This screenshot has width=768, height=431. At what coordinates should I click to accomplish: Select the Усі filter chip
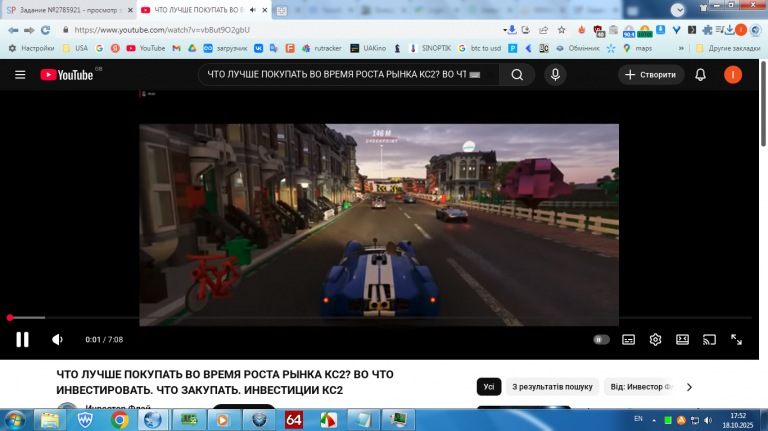[489, 387]
